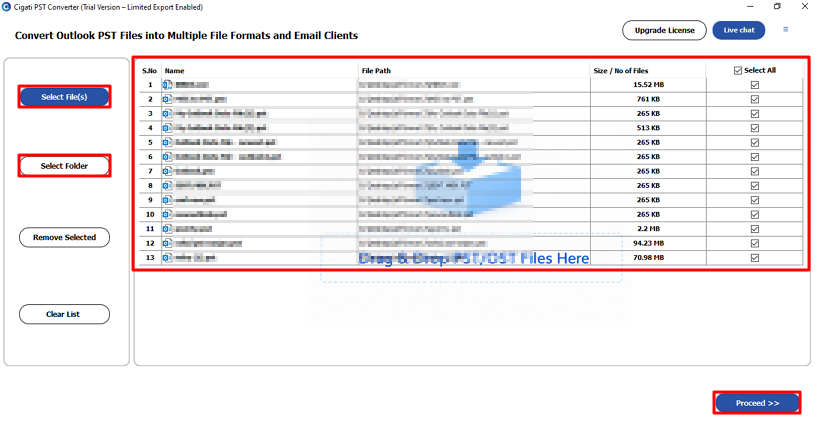Uncheck the row 8 checkbox
Viewport: 820px width, 437px height.
pos(755,186)
